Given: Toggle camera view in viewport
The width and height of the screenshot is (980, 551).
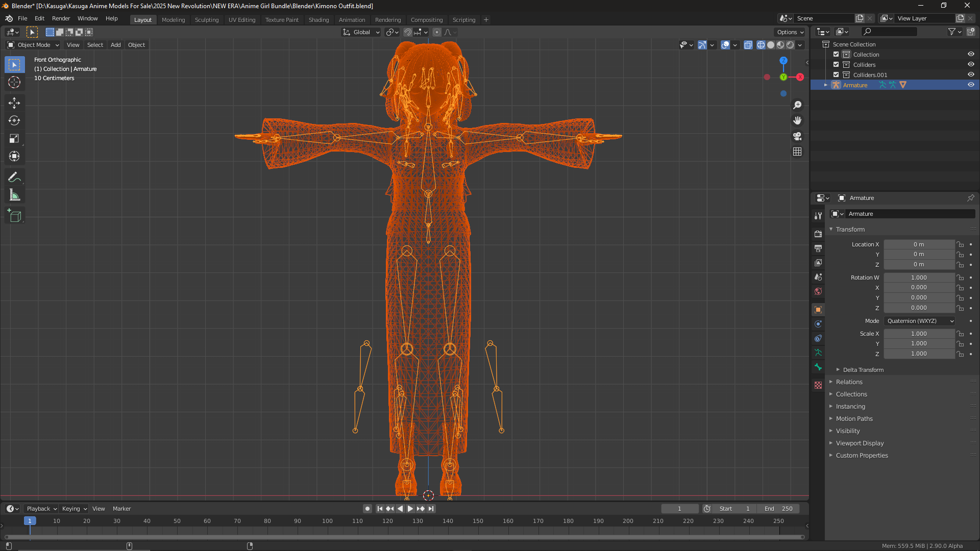Looking at the screenshot, I should coord(797,136).
